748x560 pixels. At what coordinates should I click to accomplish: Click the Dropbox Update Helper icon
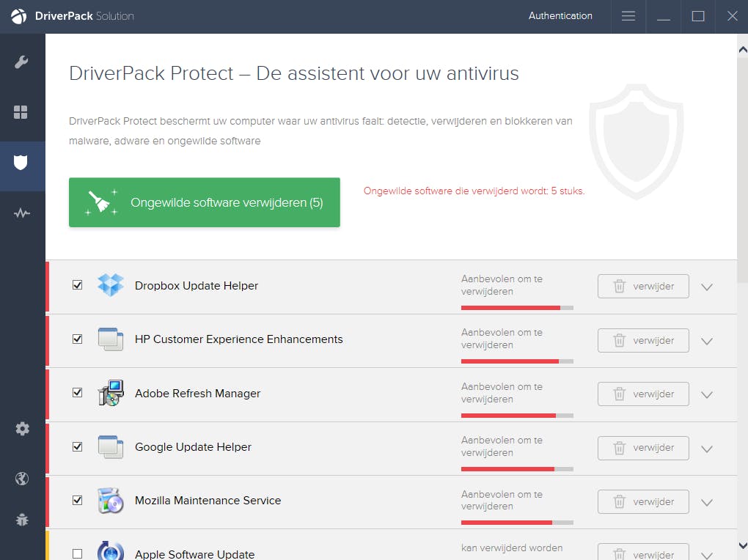pyautogui.click(x=111, y=285)
